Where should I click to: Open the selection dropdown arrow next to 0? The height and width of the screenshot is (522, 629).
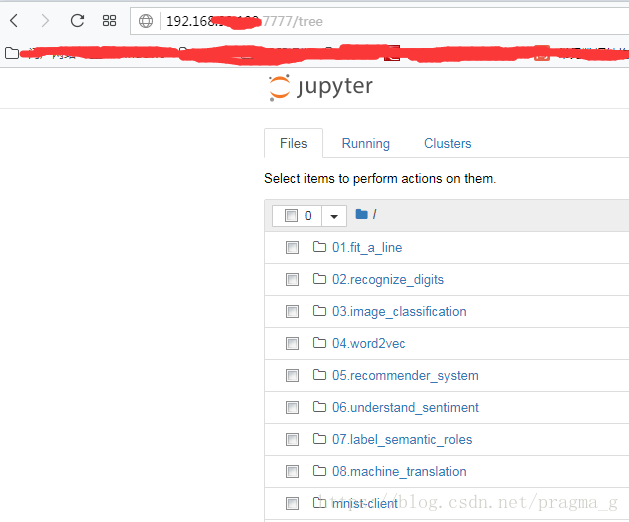[x=334, y=216]
